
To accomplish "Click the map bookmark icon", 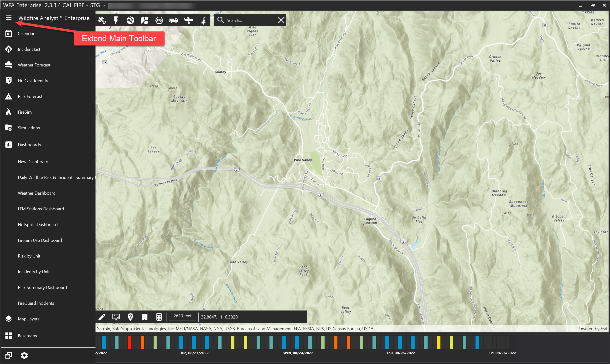I will click(x=145, y=317).
